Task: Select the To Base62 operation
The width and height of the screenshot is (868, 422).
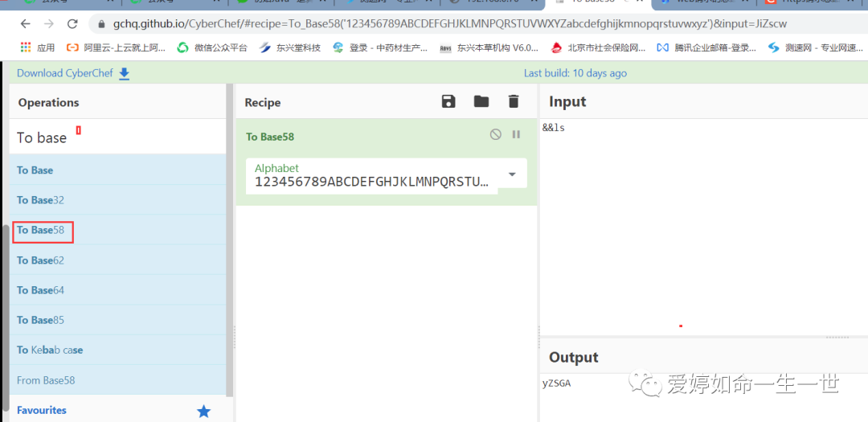Action: click(x=117, y=260)
